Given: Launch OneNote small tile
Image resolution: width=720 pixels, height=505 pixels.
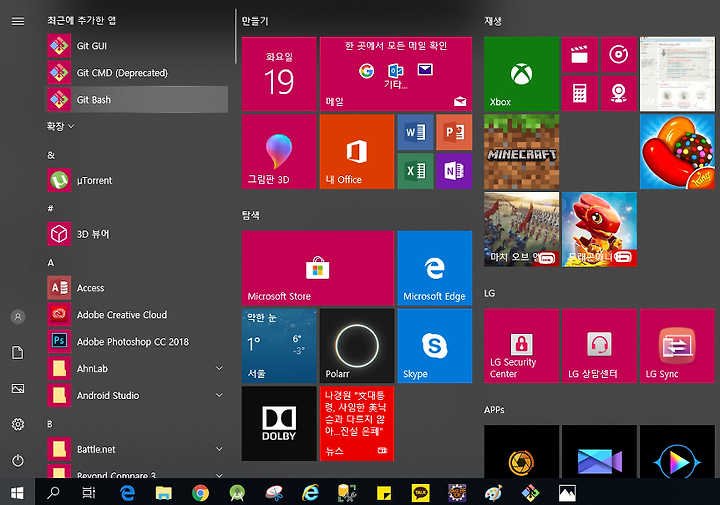Looking at the screenshot, I should pos(454,171).
